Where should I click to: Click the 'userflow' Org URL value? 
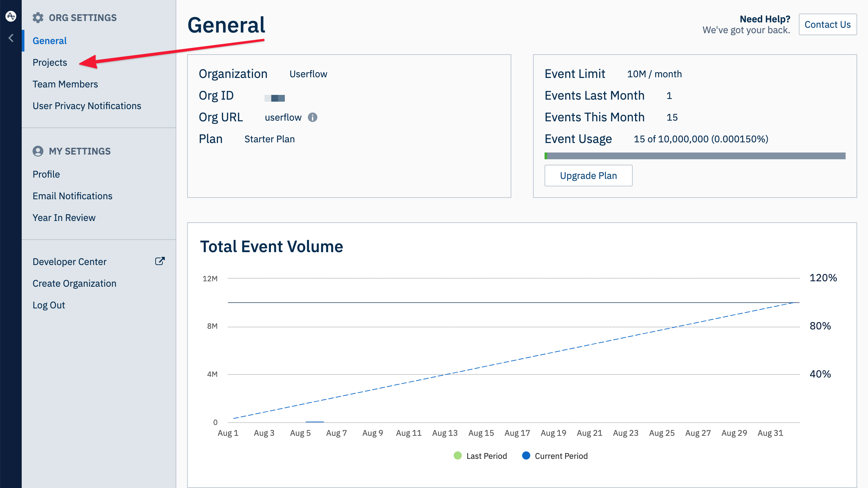283,117
